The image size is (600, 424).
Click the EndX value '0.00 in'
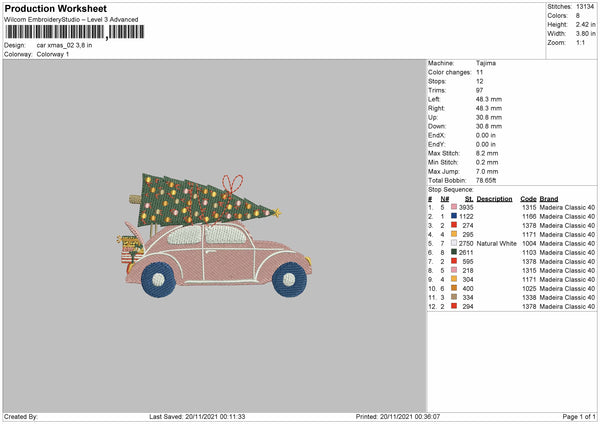pyautogui.click(x=486, y=135)
